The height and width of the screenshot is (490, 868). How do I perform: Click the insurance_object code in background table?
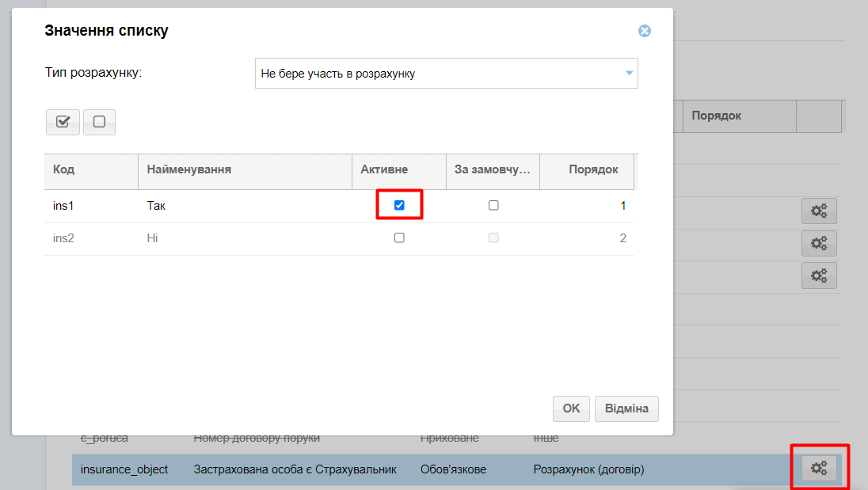pos(124,469)
